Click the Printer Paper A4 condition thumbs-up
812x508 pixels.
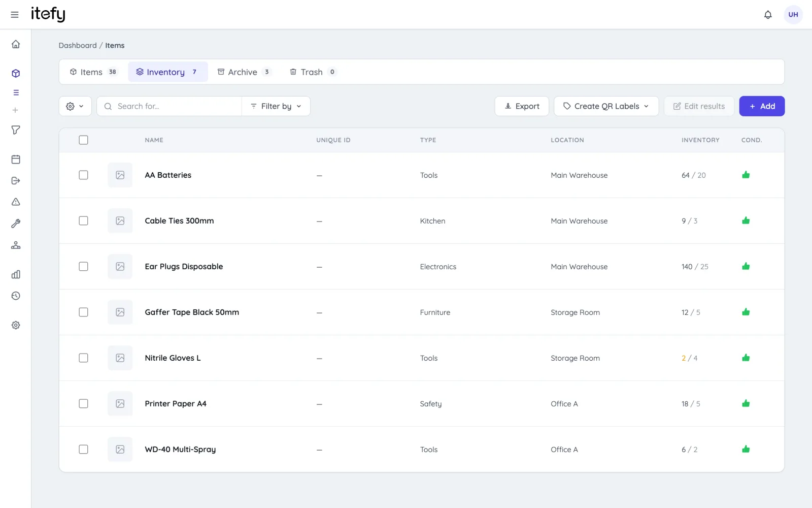[746, 403]
